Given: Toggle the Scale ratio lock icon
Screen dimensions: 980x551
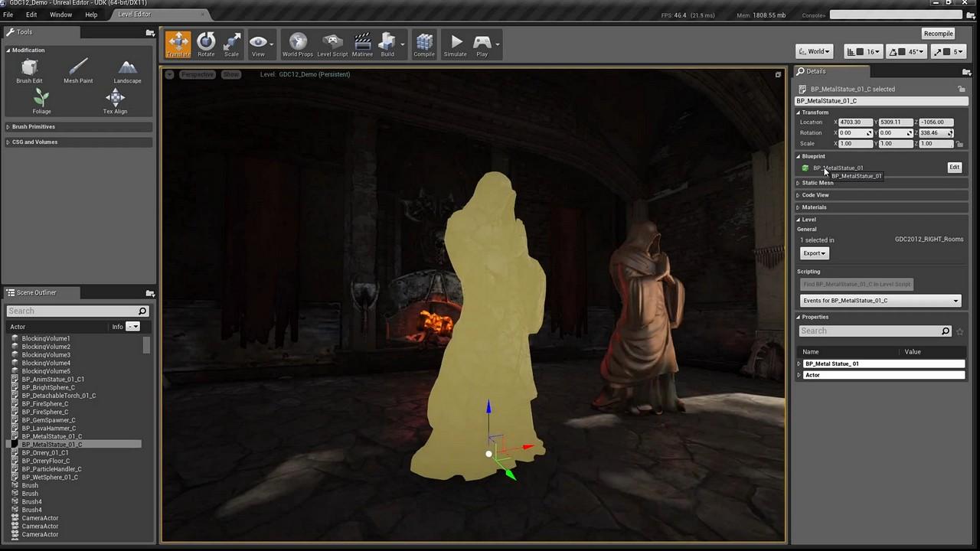Looking at the screenshot, I should click(959, 144).
